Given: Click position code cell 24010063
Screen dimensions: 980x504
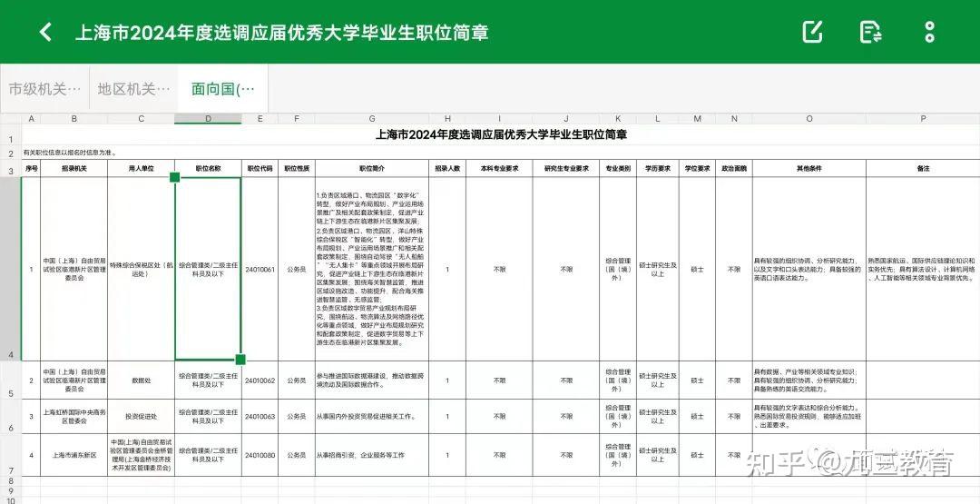Looking at the screenshot, I should [260, 417].
